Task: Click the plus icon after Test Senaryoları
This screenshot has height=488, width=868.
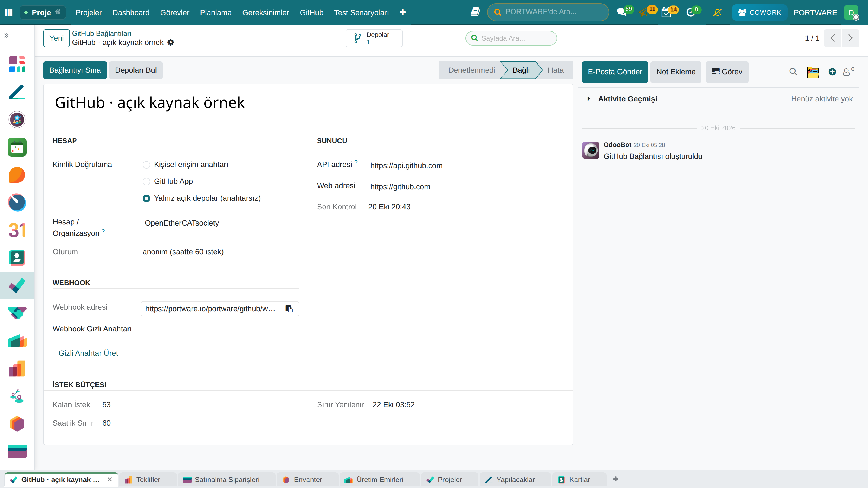Action: [x=403, y=12]
